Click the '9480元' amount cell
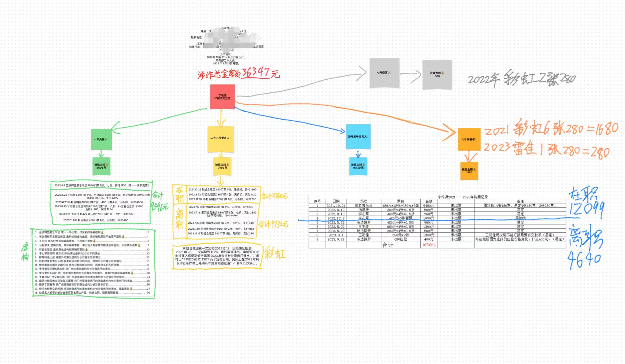Image resolution: width=625 pixels, height=364 pixels. click(x=428, y=205)
